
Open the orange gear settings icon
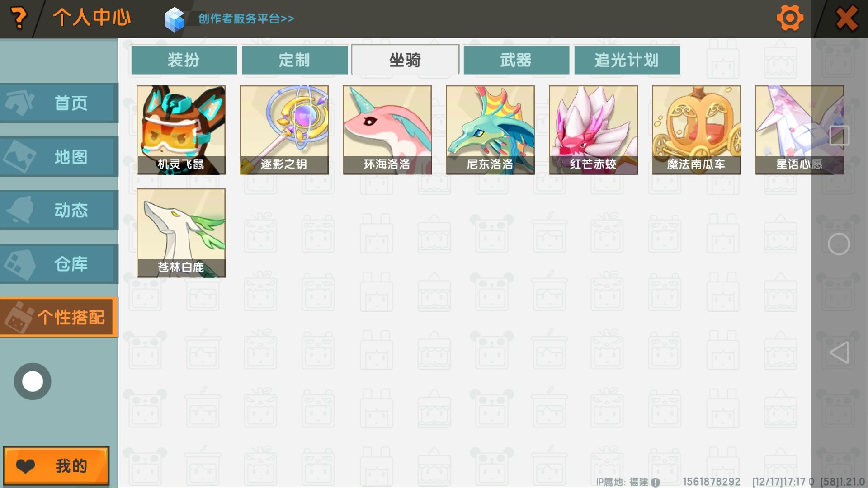[789, 19]
